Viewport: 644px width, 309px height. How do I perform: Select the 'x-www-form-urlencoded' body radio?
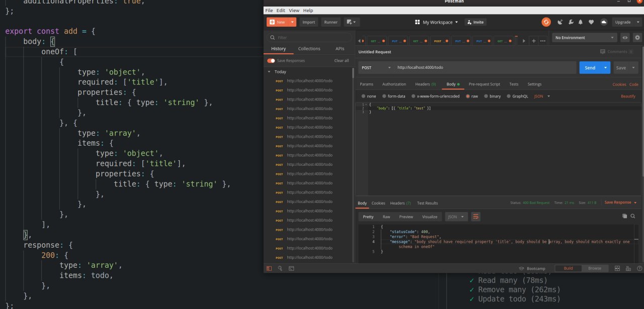coord(414,96)
